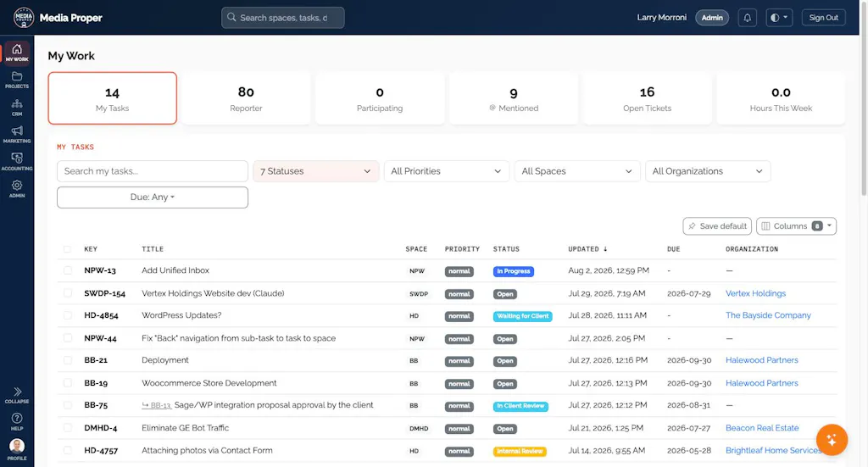Collapse the sidebar with Collapse icon

[17, 395]
